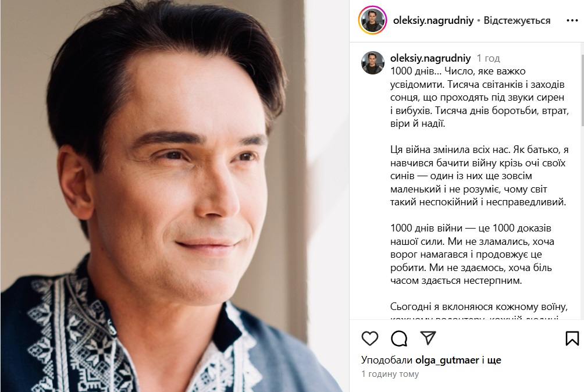
Task: Click the '1 год' caption time label
Action: (x=488, y=58)
